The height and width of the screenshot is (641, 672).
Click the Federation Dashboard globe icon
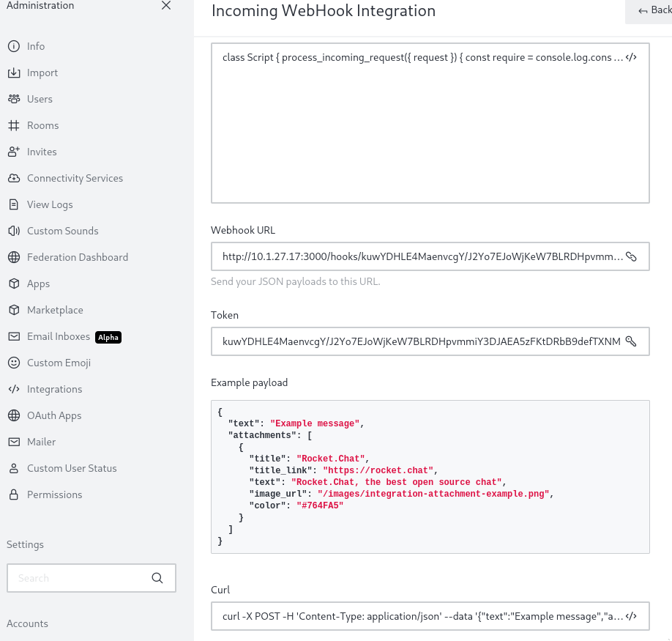pyautogui.click(x=14, y=257)
